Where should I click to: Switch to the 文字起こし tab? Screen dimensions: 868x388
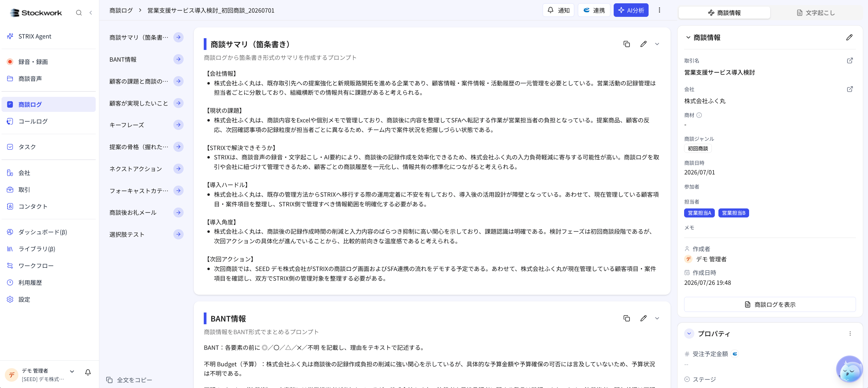point(816,13)
